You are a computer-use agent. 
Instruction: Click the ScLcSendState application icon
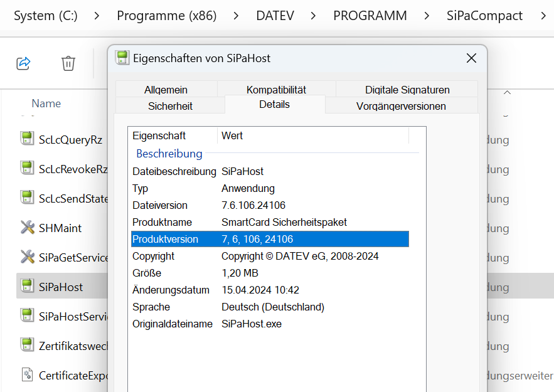pos(26,198)
